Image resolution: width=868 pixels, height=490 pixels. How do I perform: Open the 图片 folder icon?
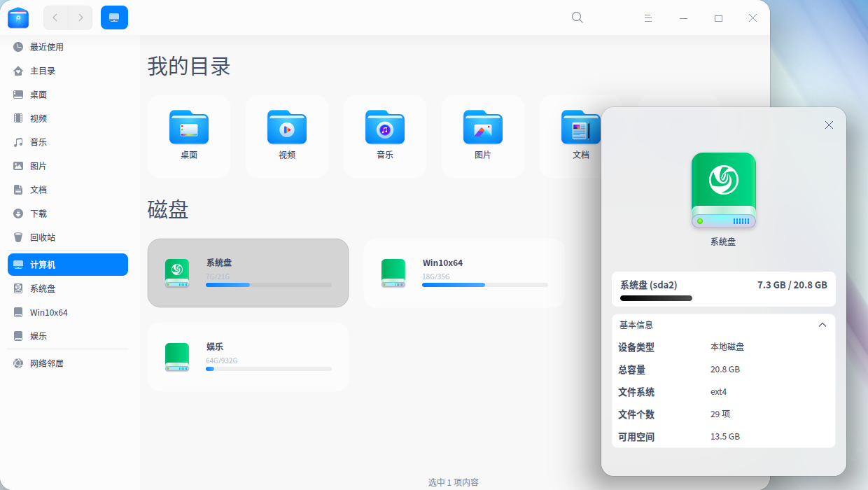coord(483,127)
